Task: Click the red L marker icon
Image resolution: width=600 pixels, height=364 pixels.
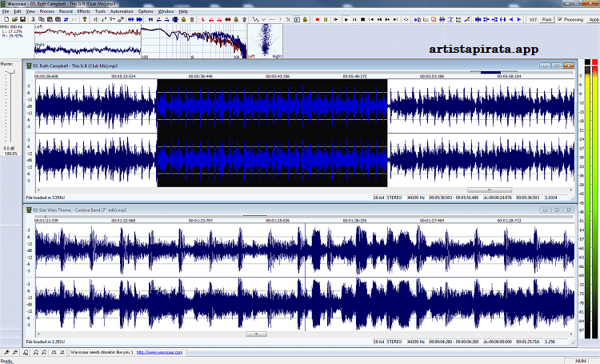Action: 203,19
